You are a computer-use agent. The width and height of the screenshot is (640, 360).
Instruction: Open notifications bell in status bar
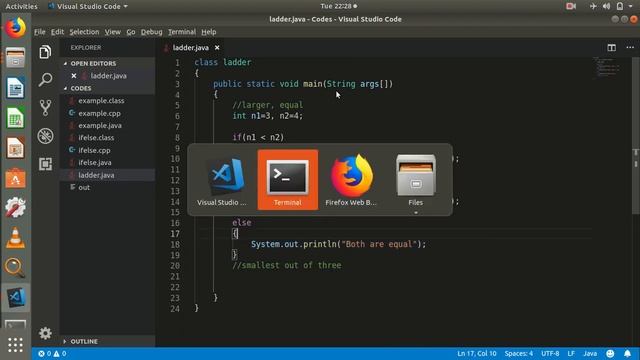click(x=627, y=353)
